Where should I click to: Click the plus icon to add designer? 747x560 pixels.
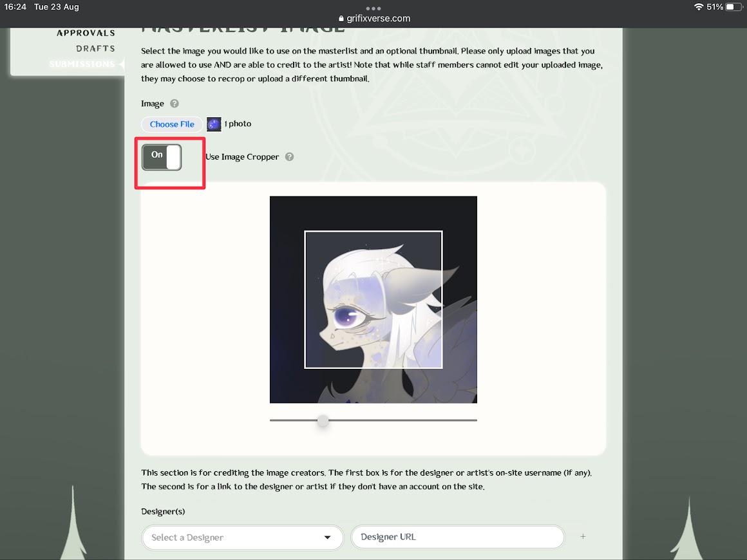pos(583,537)
